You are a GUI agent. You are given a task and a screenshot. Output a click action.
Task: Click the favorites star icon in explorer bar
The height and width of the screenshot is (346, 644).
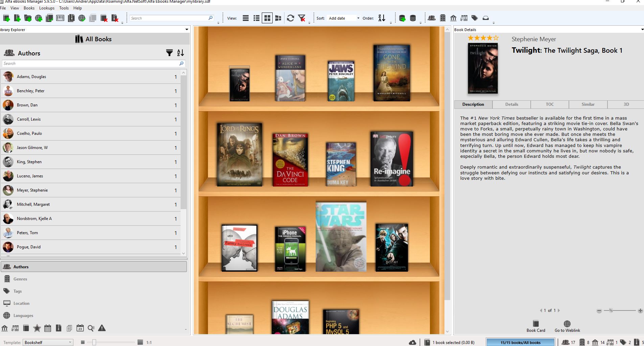click(37, 328)
